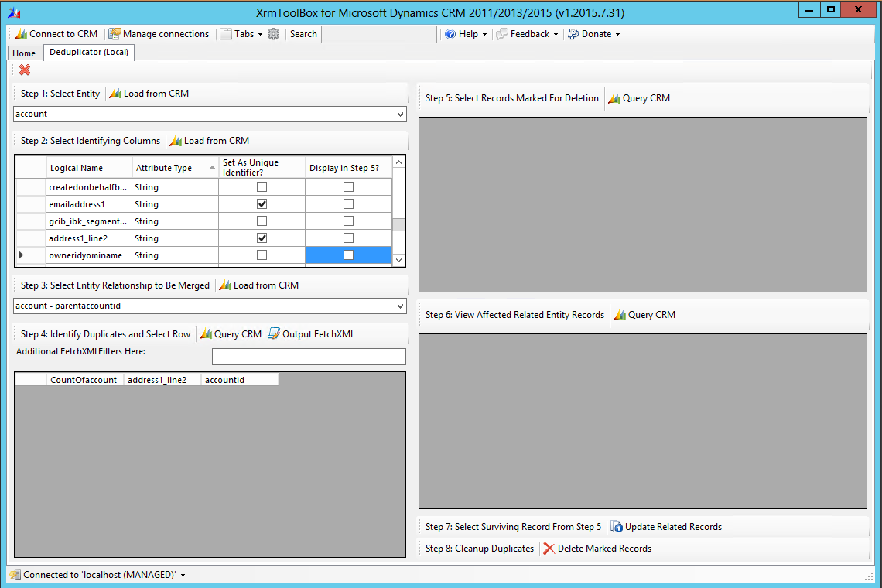882x588 pixels.
Task: Expand the Tabs dropdown arrow
Action: 260,34
